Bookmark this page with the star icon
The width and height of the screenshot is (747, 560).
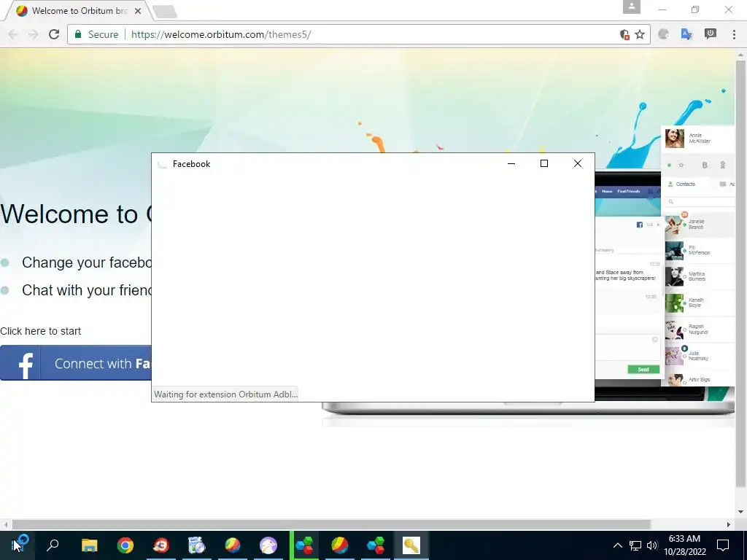pyautogui.click(x=640, y=34)
